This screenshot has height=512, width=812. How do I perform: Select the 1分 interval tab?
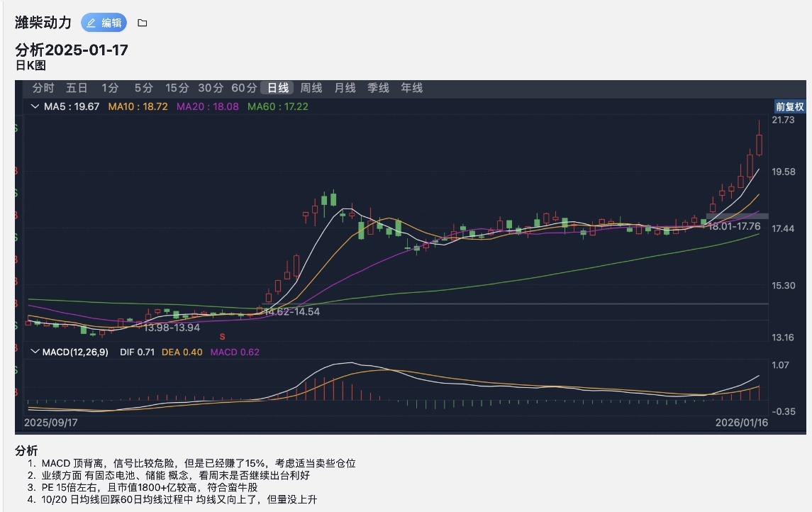(x=110, y=88)
